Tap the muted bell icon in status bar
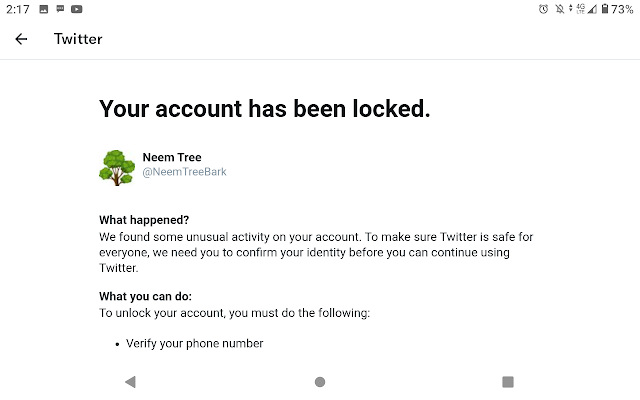 coord(559,9)
